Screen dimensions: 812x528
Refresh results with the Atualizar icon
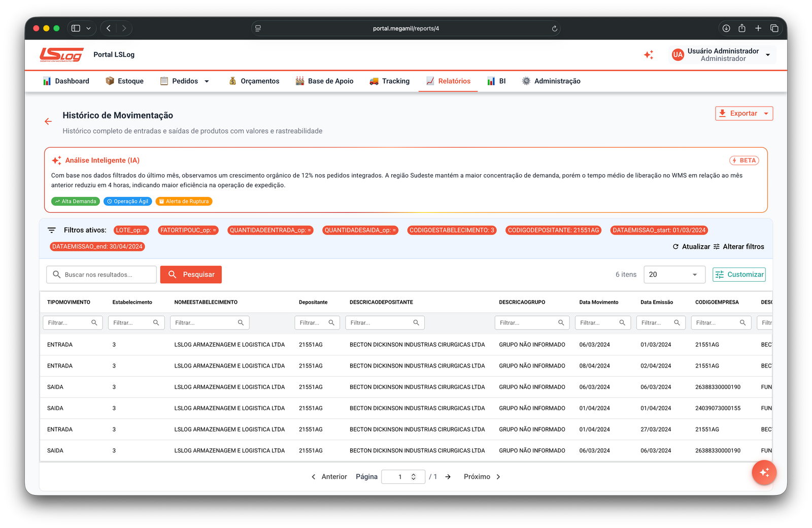[x=675, y=247]
